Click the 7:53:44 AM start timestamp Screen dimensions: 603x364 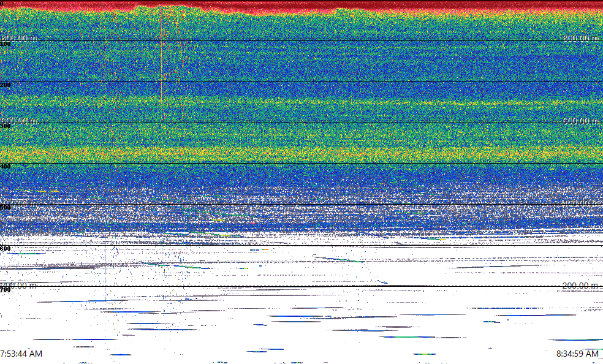[21, 354]
